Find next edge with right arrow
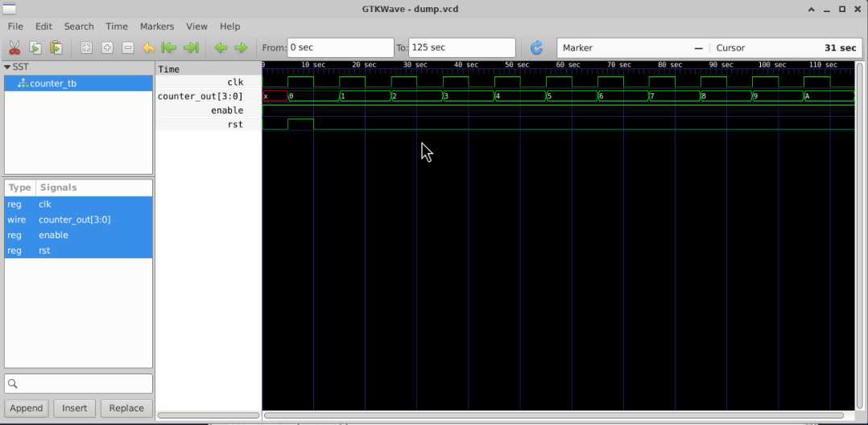Image resolution: width=868 pixels, height=425 pixels. point(241,48)
